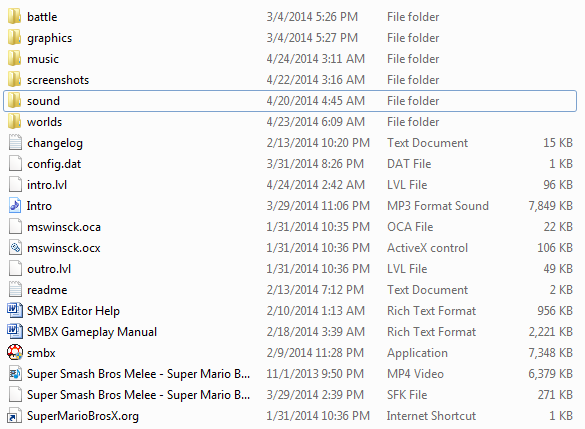Click the type 'MP3 Format Sound'

click(438, 206)
